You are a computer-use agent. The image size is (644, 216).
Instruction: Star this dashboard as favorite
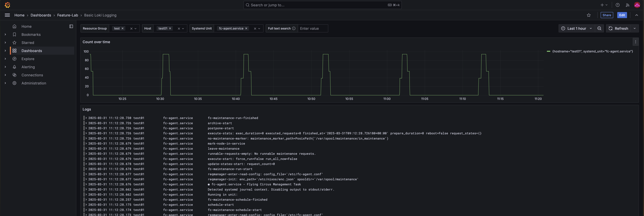point(588,15)
